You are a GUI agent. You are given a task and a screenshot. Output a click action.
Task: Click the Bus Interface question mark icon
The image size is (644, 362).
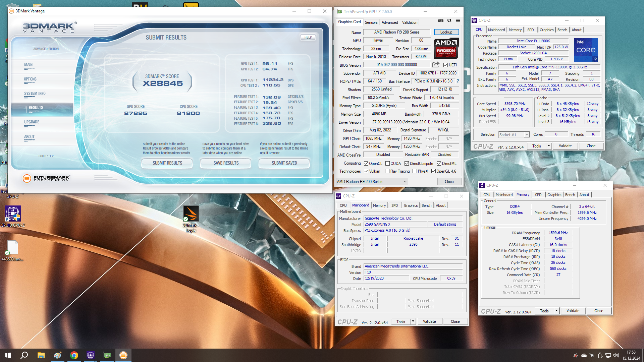click(458, 81)
